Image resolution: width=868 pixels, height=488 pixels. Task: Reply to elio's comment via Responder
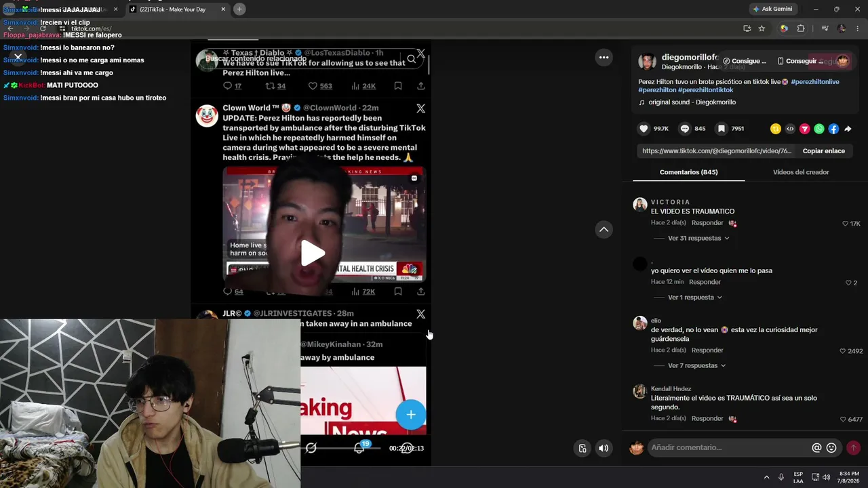[707, 350]
